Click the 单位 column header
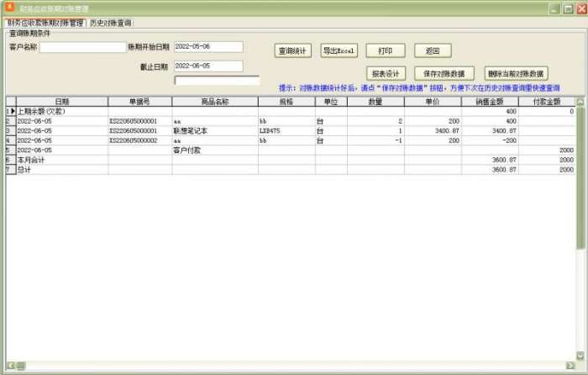The height and width of the screenshot is (375, 588). (x=331, y=102)
